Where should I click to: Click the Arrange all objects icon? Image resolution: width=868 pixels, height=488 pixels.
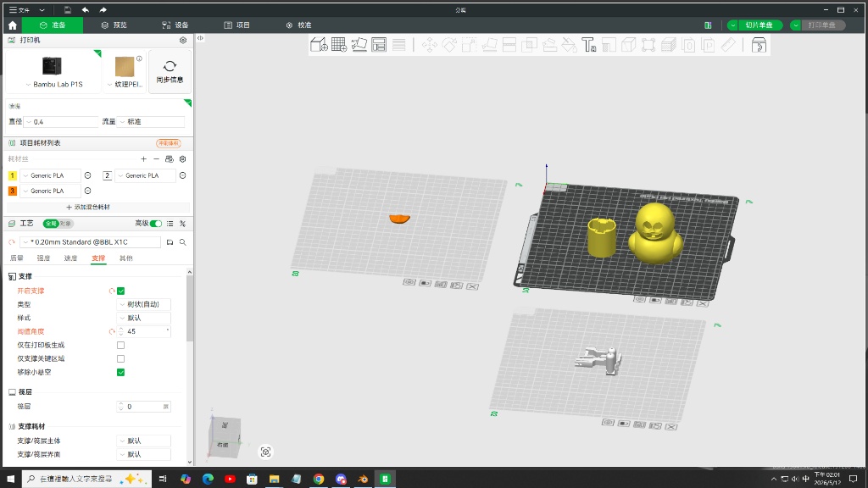(x=379, y=45)
